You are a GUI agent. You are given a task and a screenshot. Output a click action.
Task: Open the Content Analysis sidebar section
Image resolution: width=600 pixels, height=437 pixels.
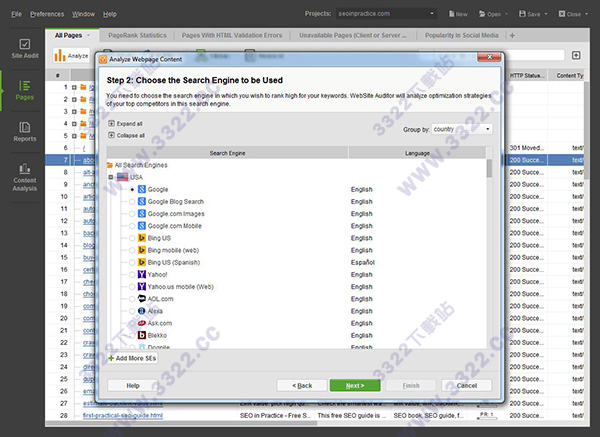(24, 178)
